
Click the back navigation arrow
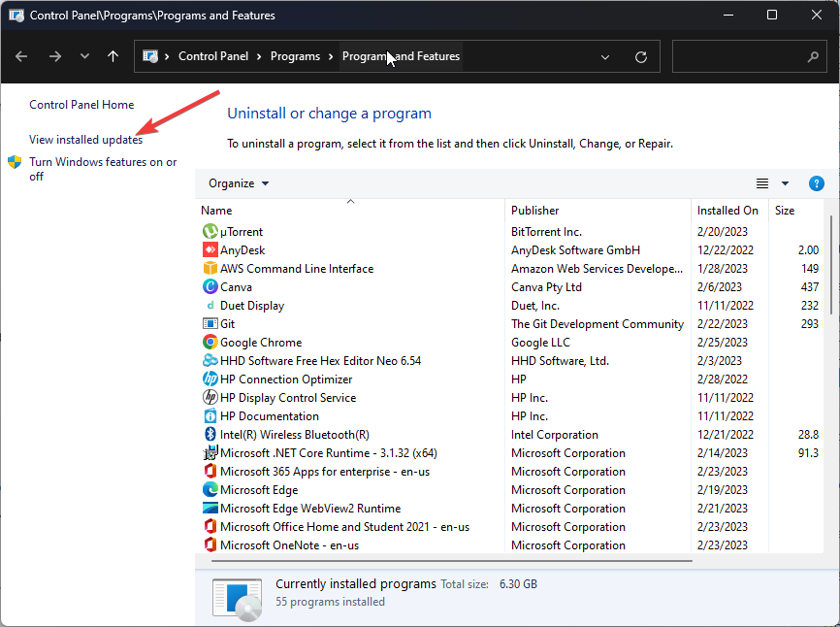click(21, 56)
